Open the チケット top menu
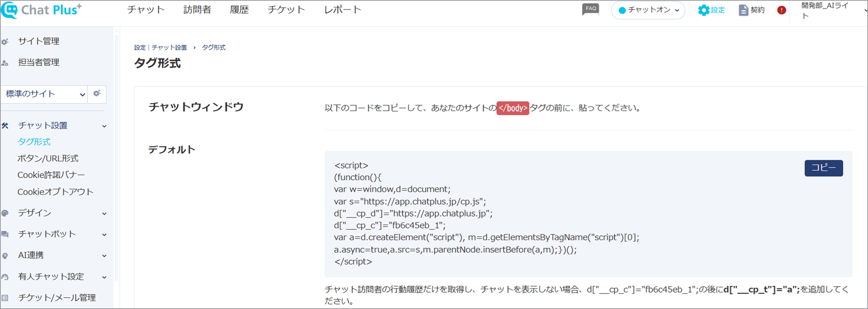The image size is (868, 309). [x=286, y=10]
